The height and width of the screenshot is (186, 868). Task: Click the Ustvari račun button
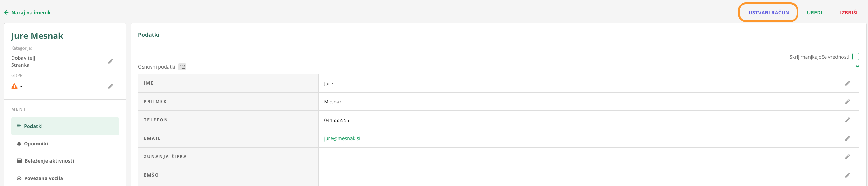coord(769,13)
